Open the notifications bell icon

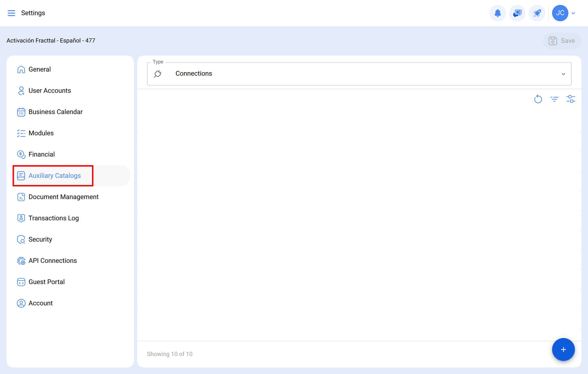point(498,13)
